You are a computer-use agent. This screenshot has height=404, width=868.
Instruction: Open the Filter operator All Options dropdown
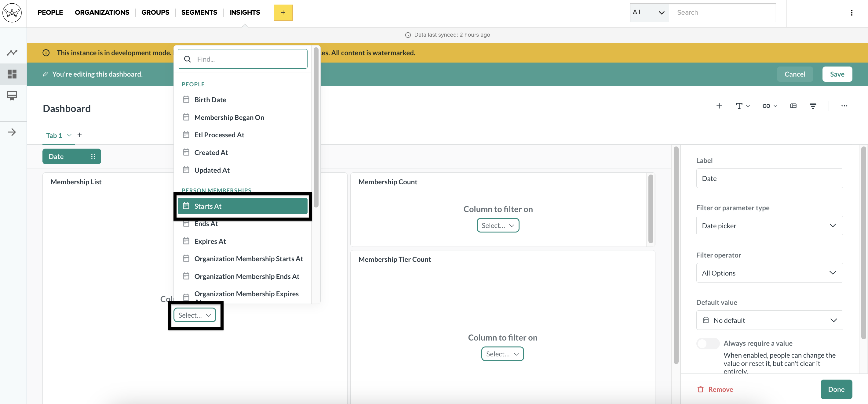[x=769, y=273]
